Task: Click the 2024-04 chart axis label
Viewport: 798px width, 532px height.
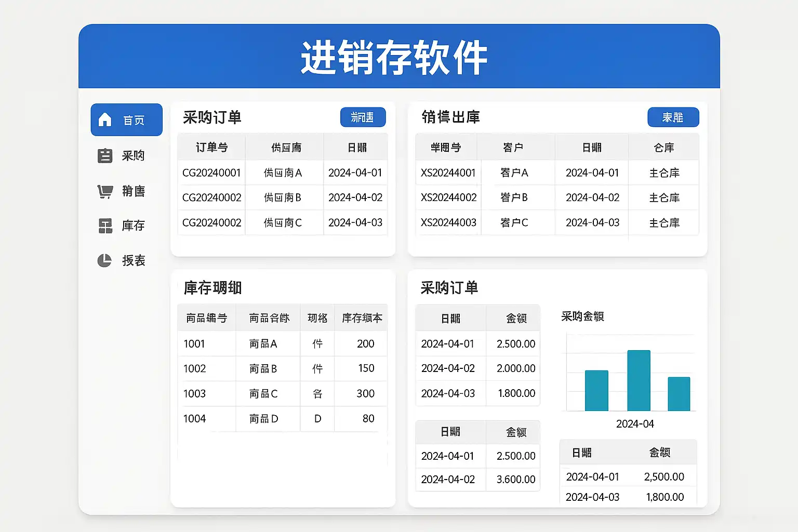Action: [635, 423]
